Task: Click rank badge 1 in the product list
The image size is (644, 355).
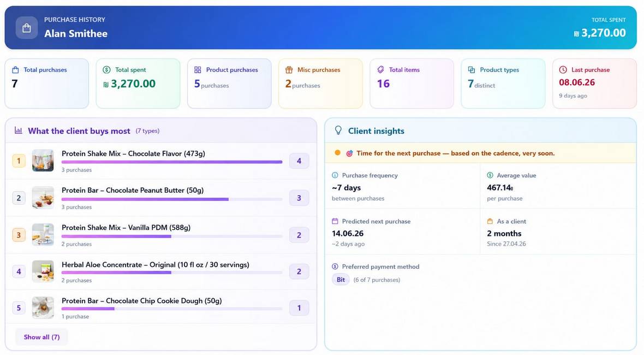Action: pyautogui.click(x=19, y=161)
